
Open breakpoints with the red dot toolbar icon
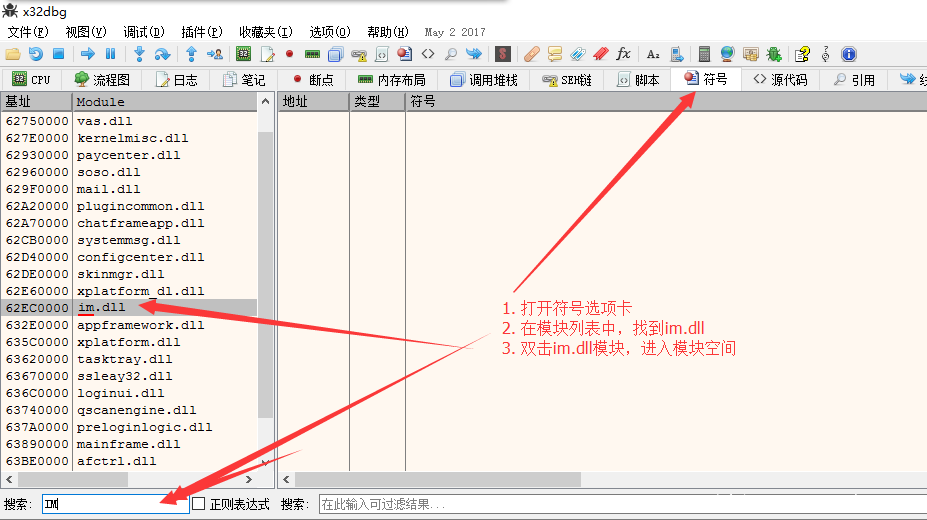289,54
